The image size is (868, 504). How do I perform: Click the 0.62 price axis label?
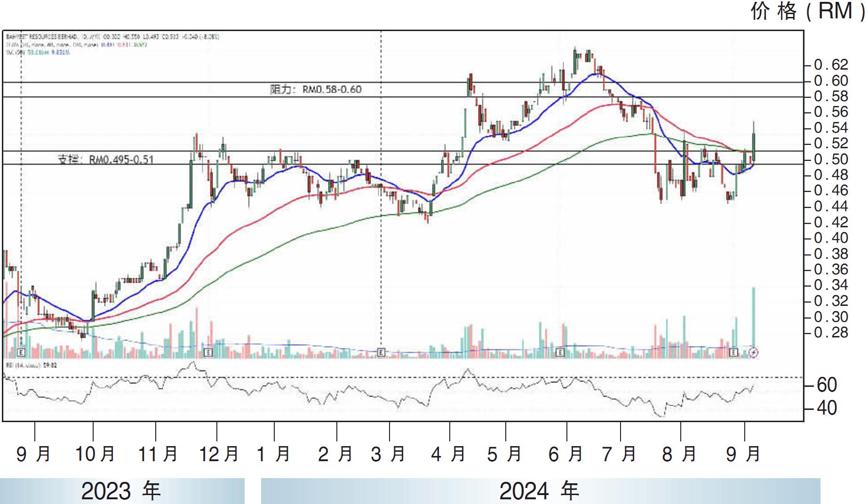831,64
